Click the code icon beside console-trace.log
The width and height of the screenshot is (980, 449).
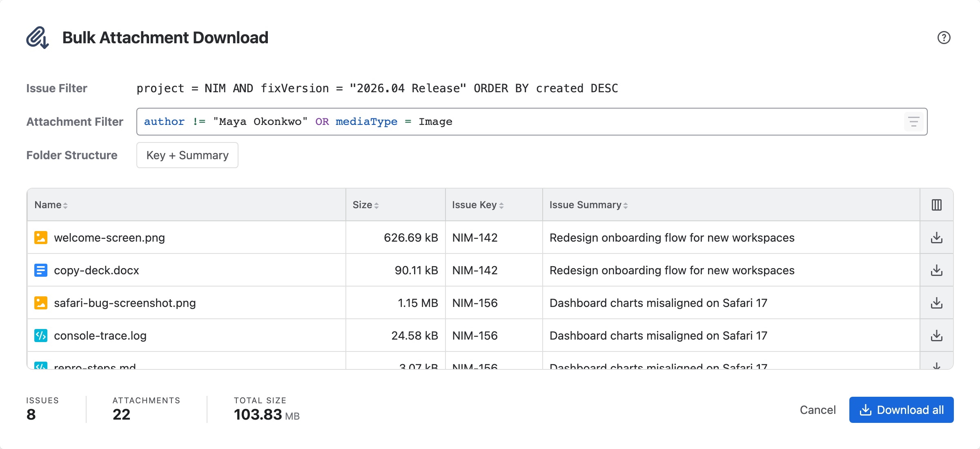coord(41,336)
